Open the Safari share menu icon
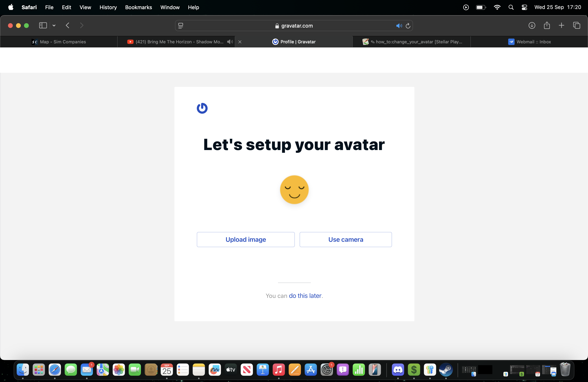 [546, 25]
